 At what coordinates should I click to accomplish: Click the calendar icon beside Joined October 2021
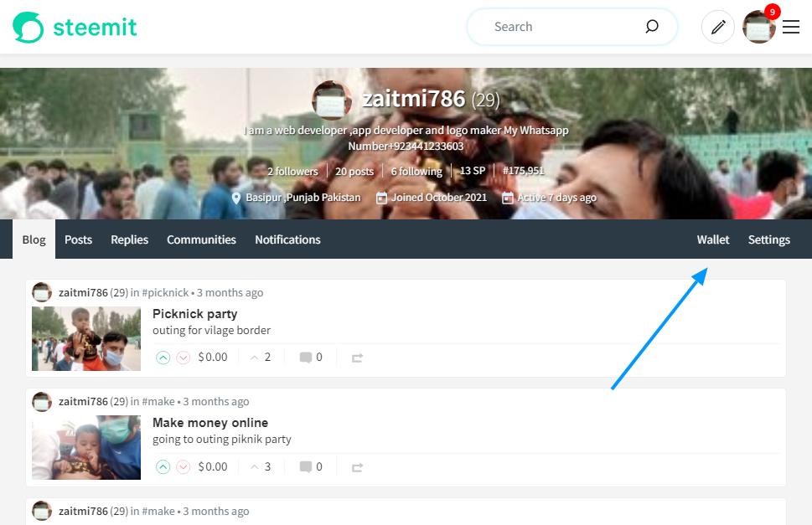point(381,198)
